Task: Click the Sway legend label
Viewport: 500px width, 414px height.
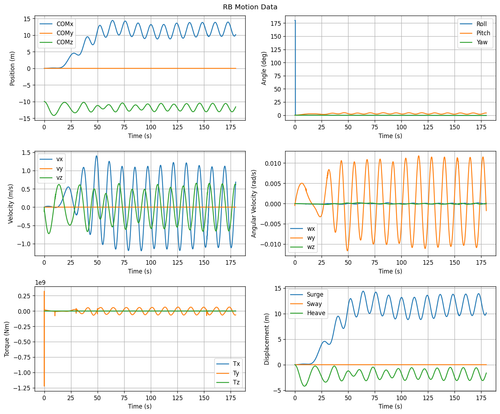Action: coord(314,304)
